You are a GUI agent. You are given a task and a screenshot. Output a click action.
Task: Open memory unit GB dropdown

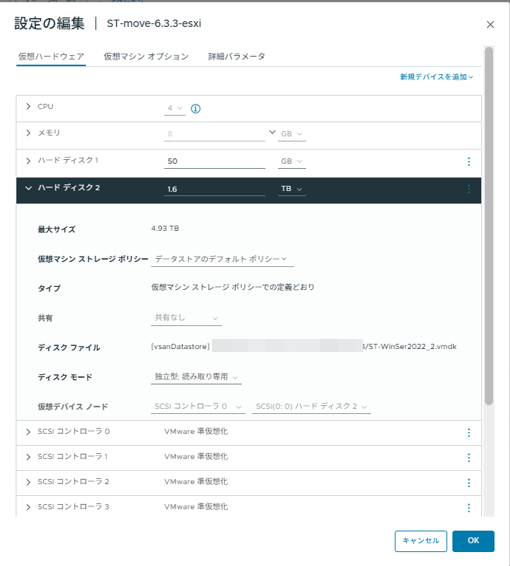(x=292, y=134)
